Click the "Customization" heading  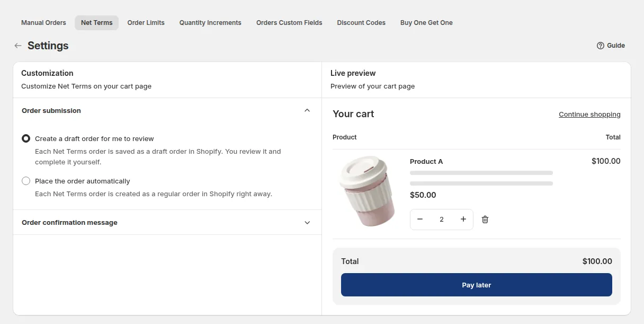(x=47, y=73)
